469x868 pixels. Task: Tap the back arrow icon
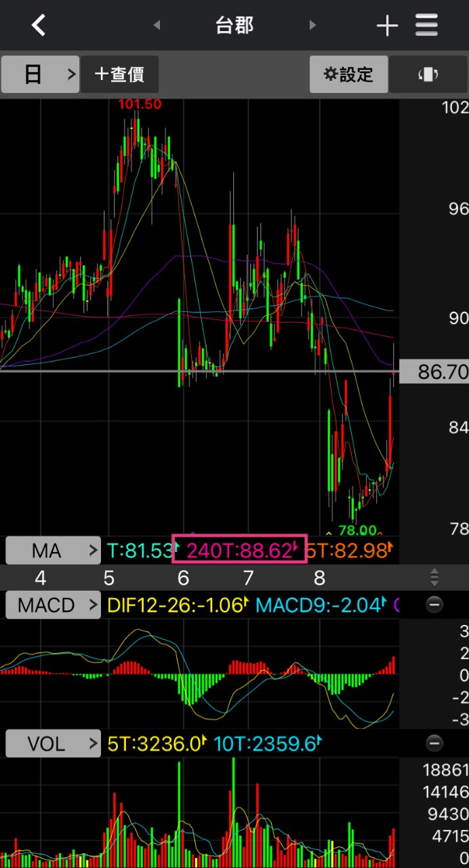[39, 26]
